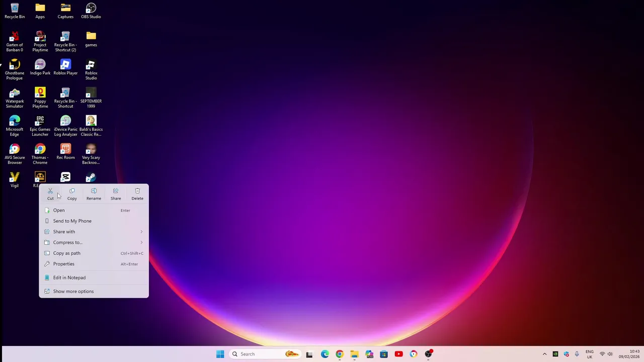Select the Vigil desktop shortcut
The image size is (644, 362).
[x=15, y=180]
